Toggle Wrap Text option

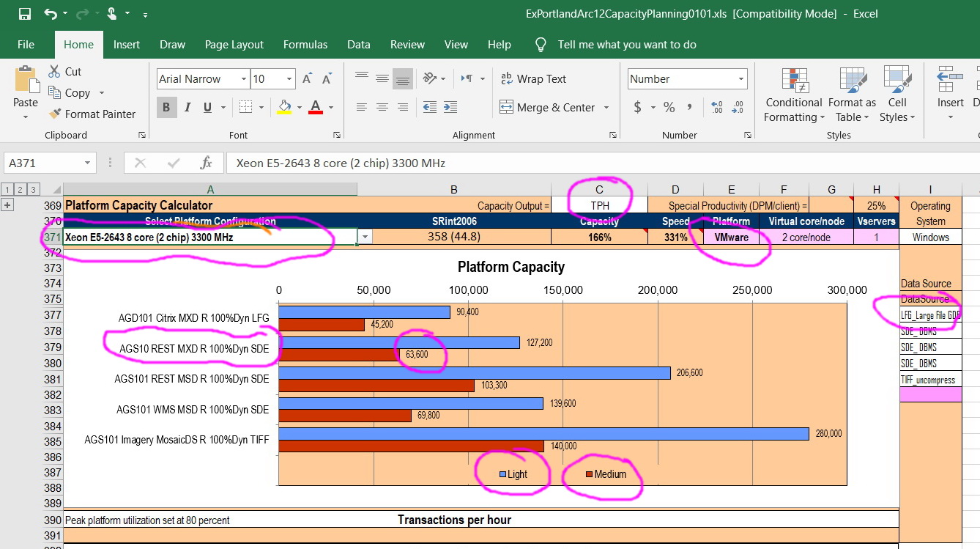[533, 79]
